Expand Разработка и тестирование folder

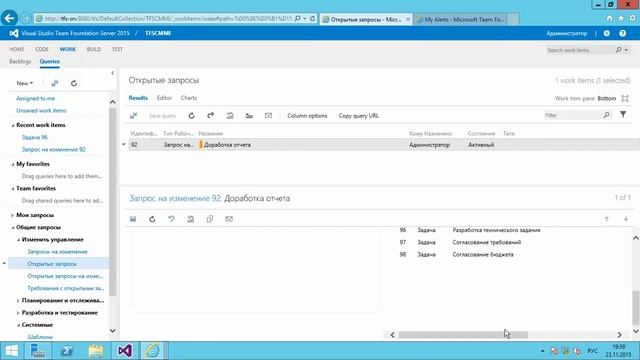pyautogui.click(x=18, y=313)
